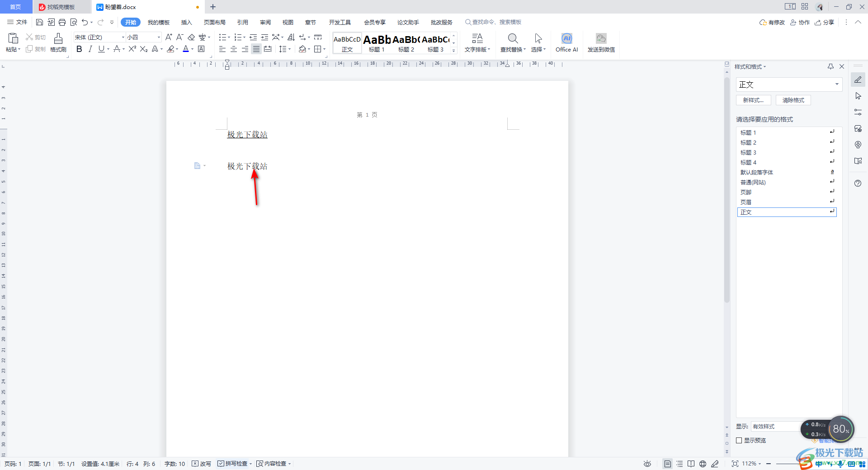868x470 pixels.
Task: Toggle eye protection mode icon in status bar
Action: tap(647, 464)
